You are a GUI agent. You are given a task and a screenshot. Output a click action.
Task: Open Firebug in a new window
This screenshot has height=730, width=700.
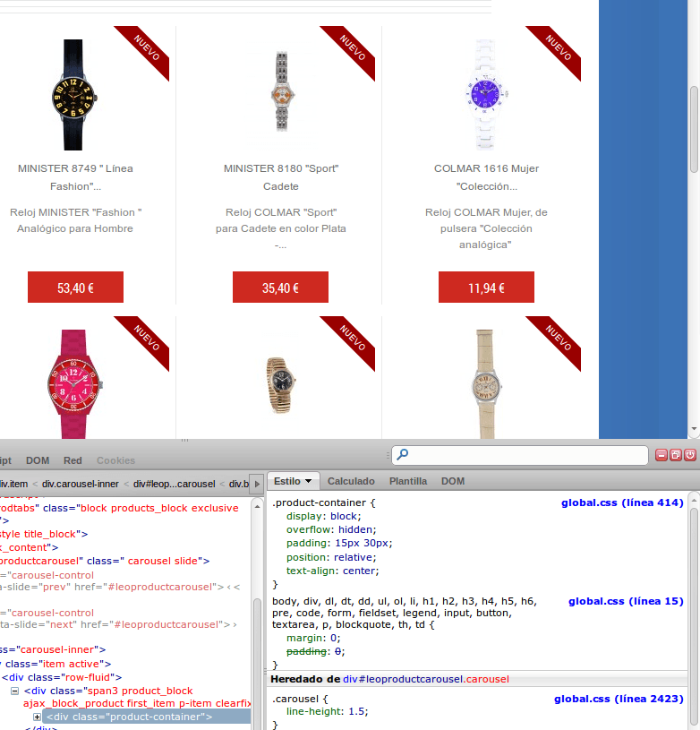pyautogui.click(x=675, y=455)
